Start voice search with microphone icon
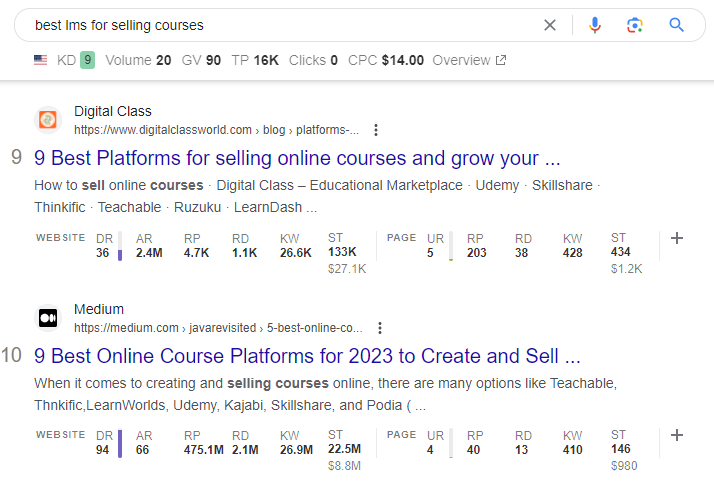Screen dimensions: 714x493 (595, 25)
